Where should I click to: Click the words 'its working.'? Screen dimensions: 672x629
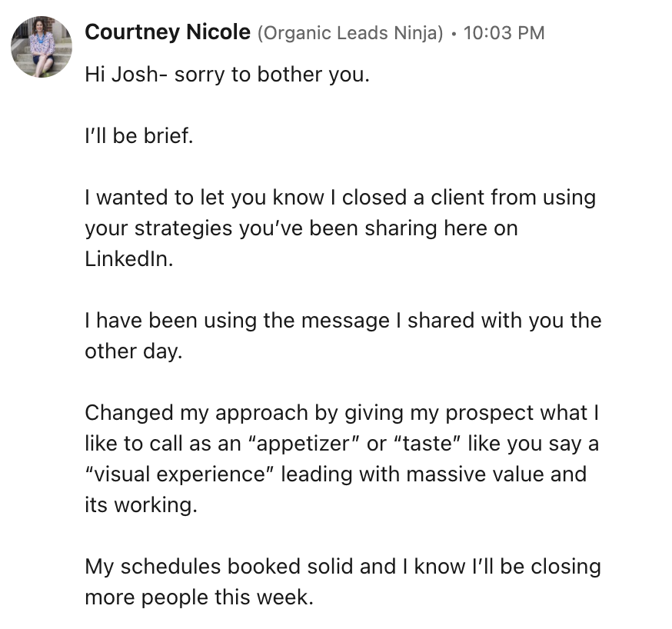pyautogui.click(x=141, y=504)
